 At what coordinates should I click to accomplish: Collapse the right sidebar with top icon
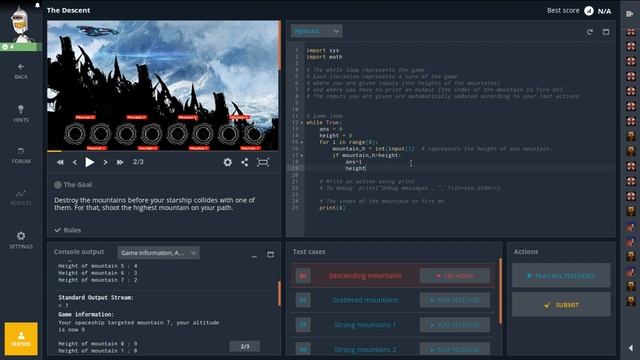tap(629, 14)
